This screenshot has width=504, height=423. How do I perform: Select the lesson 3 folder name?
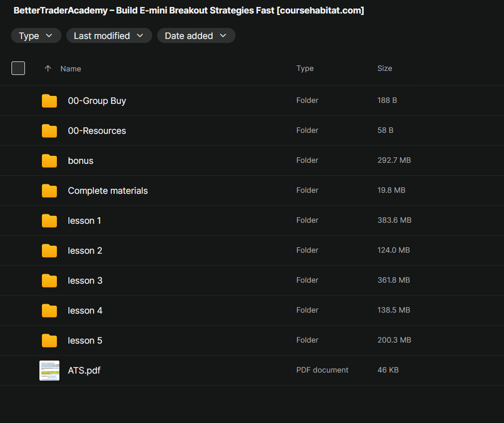point(85,281)
